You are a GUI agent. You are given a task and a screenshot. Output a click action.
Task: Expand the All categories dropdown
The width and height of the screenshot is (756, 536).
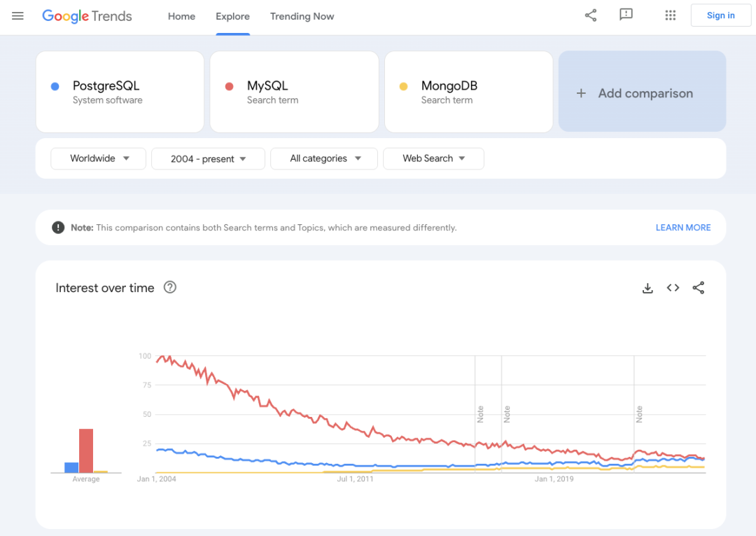(x=324, y=158)
